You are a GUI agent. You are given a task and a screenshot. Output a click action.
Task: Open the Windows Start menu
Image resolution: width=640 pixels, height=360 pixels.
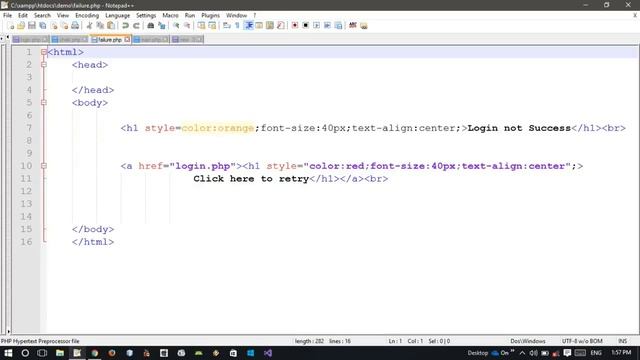coord(8,353)
